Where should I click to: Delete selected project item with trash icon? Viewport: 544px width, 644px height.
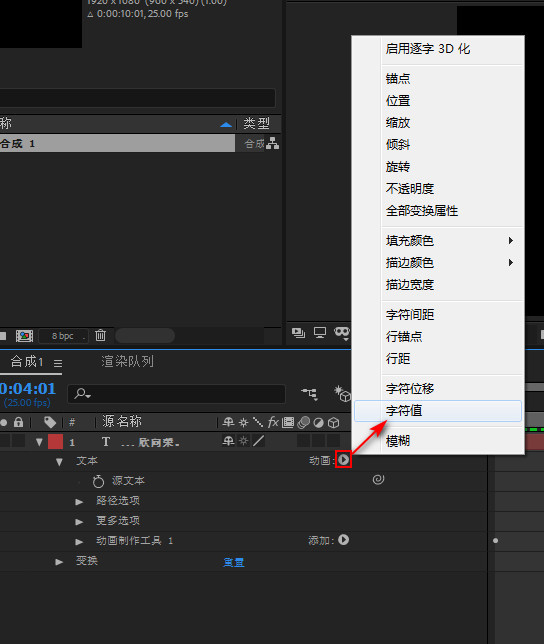pos(101,335)
